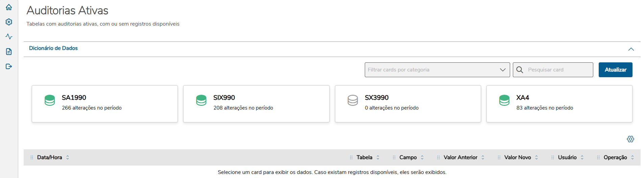Click the Dicionário de Dados heading

click(53, 48)
